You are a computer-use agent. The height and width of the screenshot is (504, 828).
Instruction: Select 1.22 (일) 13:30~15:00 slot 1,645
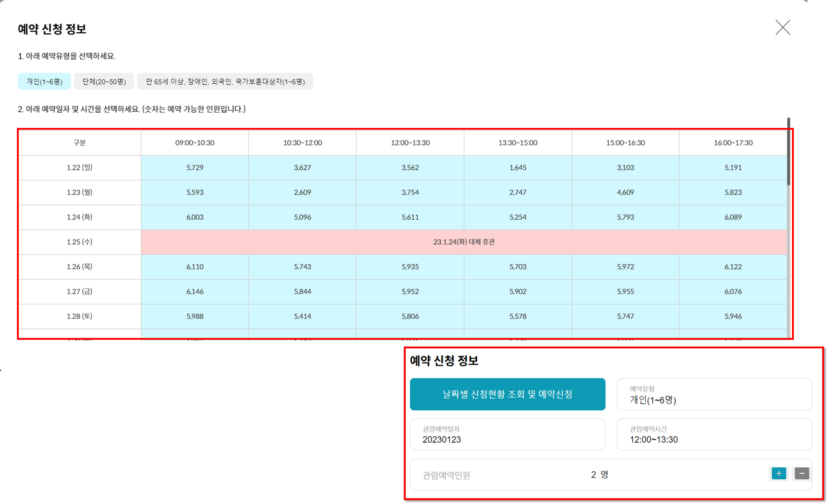[x=517, y=168]
